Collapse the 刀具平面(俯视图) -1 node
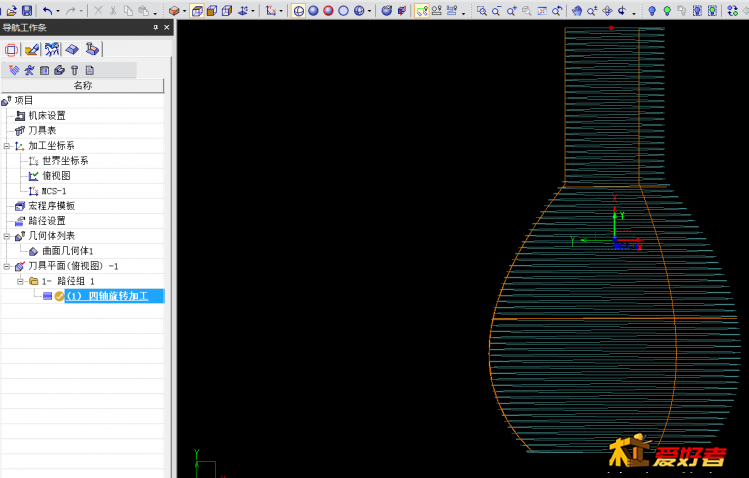The height and width of the screenshot is (478, 749). click(x=7, y=266)
